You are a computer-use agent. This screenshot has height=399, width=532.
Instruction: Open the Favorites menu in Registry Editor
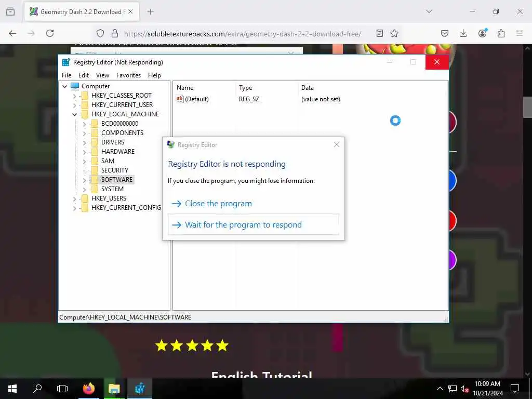click(129, 75)
